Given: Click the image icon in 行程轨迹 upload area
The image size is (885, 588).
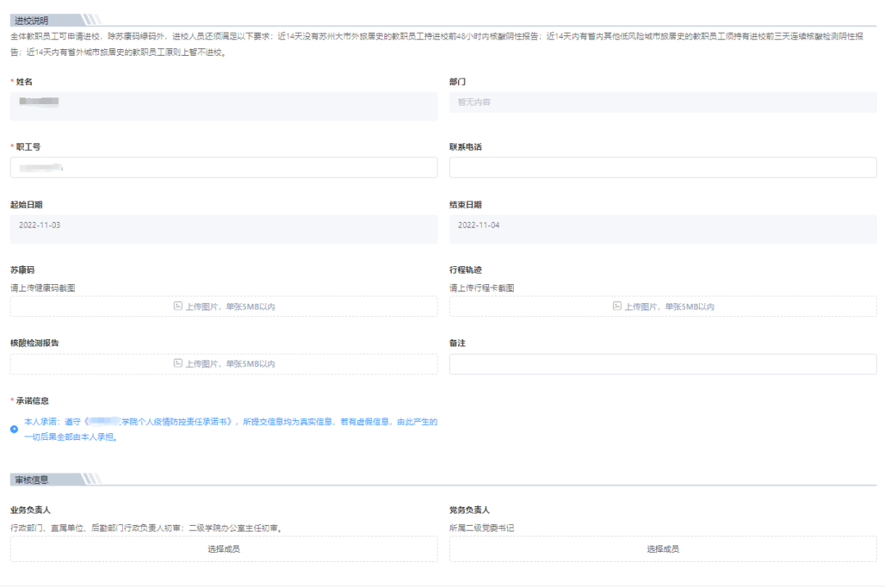Looking at the screenshot, I should click(617, 306).
